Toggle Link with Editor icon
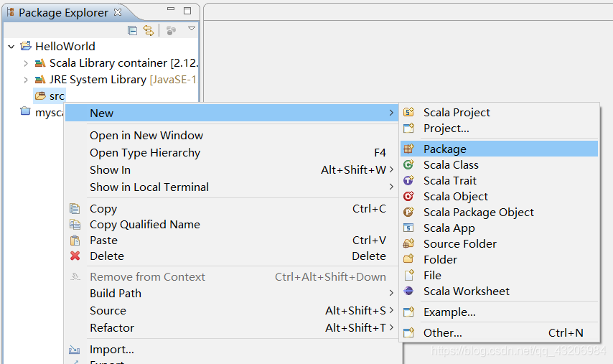 149,30
